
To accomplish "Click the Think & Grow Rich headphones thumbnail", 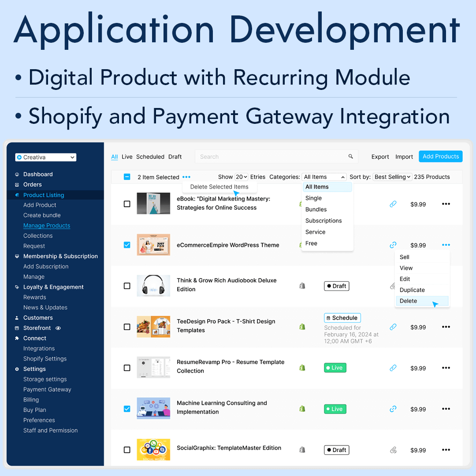I will tap(153, 286).
